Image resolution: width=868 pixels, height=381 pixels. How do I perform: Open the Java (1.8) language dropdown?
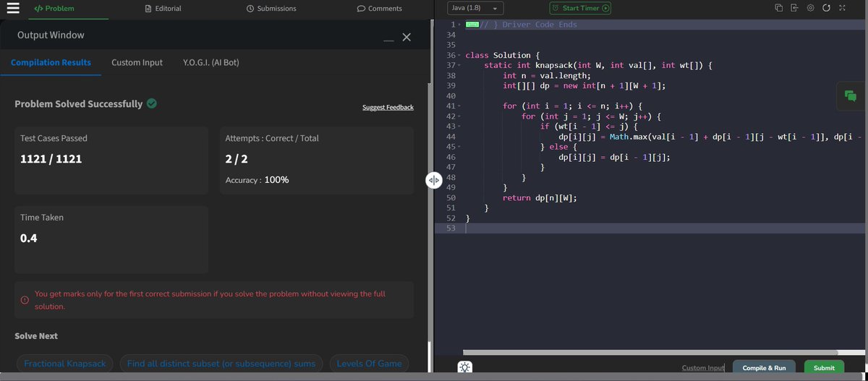coord(475,8)
